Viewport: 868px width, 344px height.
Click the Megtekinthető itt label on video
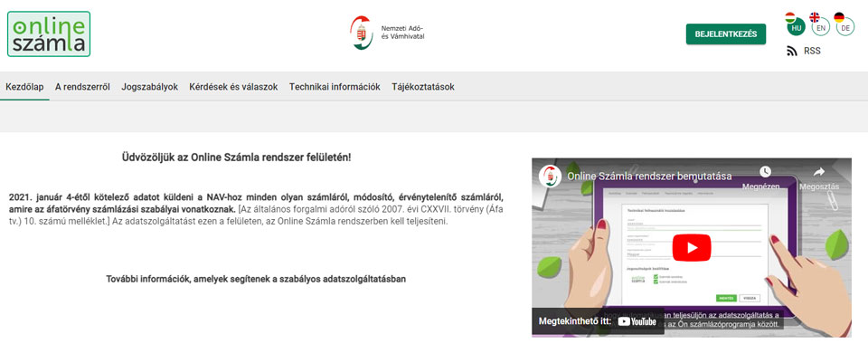[x=574, y=321]
